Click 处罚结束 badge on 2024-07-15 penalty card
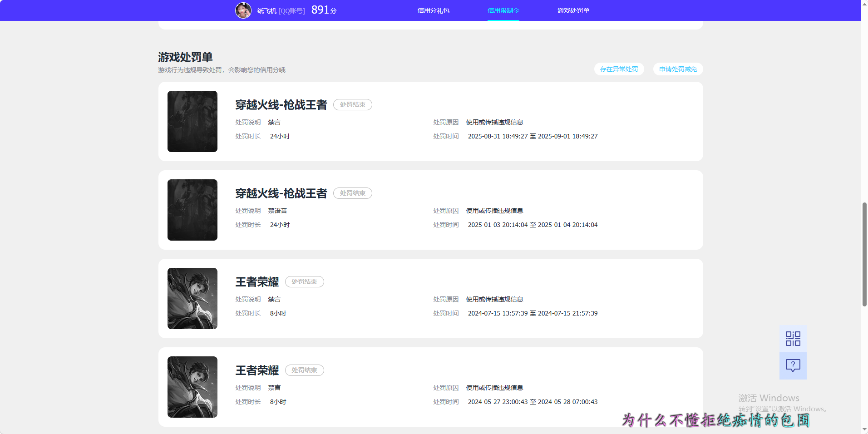 [305, 281]
